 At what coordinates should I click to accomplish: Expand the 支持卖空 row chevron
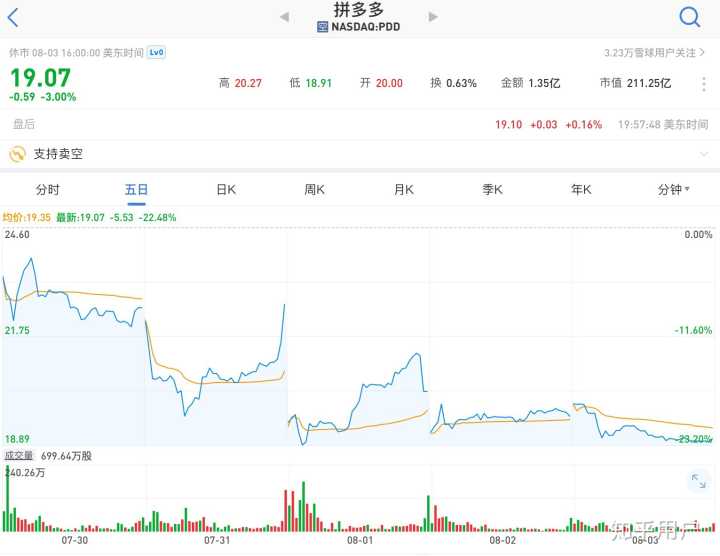(704, 154)
